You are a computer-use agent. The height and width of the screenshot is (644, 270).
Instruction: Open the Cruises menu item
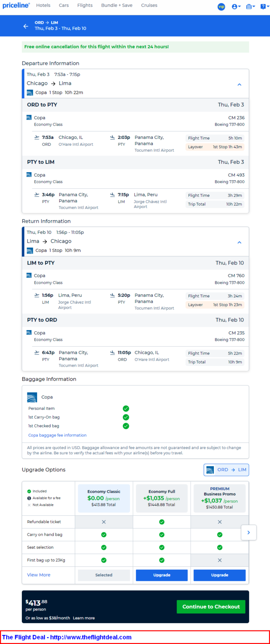(149, 6)
